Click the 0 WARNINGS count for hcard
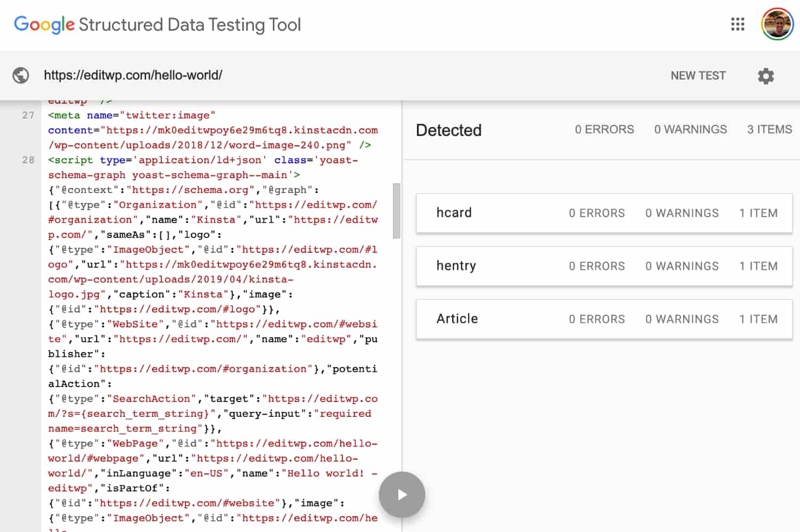Image resolution: width=800 pixels, height=532 pixels. pos(682,213)
